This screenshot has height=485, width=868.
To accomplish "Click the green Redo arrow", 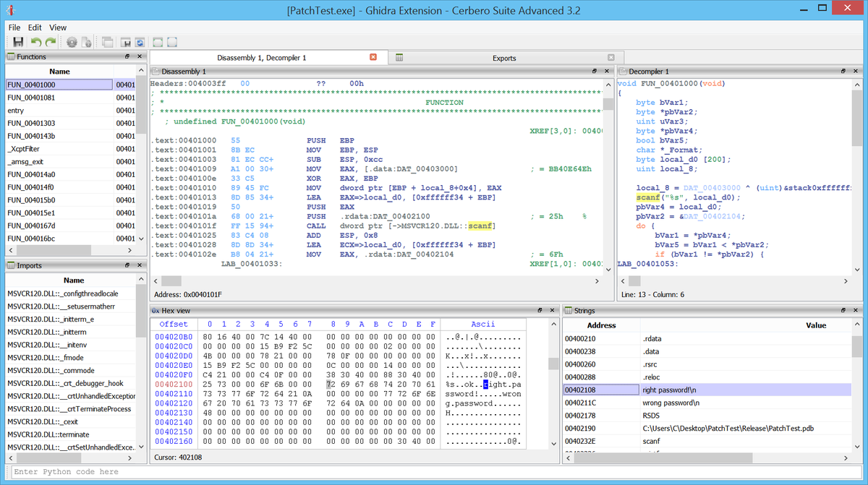I will (51, 43).
